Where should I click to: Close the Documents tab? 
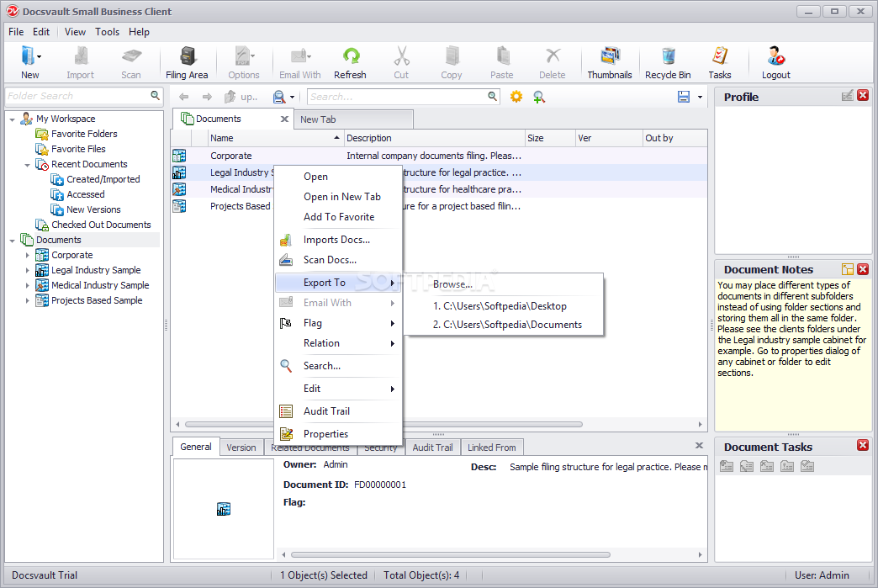click(284, 119)
